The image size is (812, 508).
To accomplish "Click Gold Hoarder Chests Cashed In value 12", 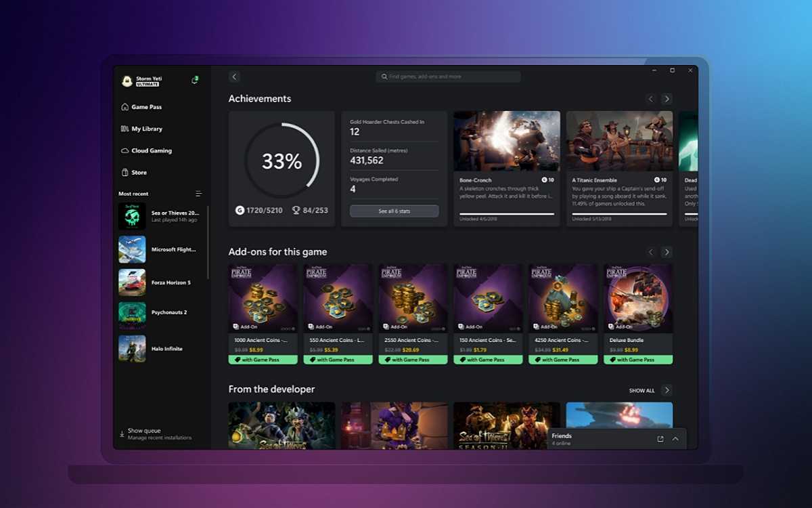I will 355,131.
